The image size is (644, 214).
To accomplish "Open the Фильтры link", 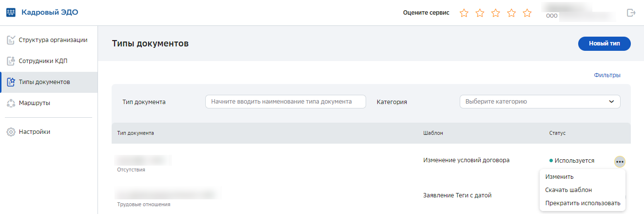I will click(x=607, y=75).
